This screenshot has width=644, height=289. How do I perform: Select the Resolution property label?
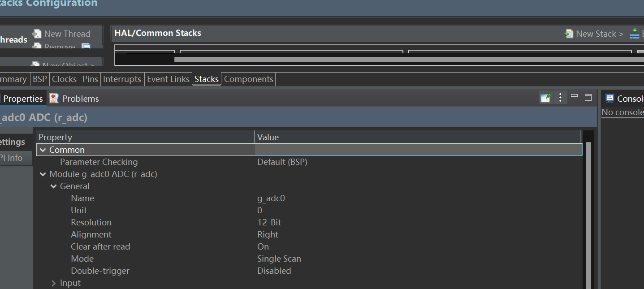point(91,223)
